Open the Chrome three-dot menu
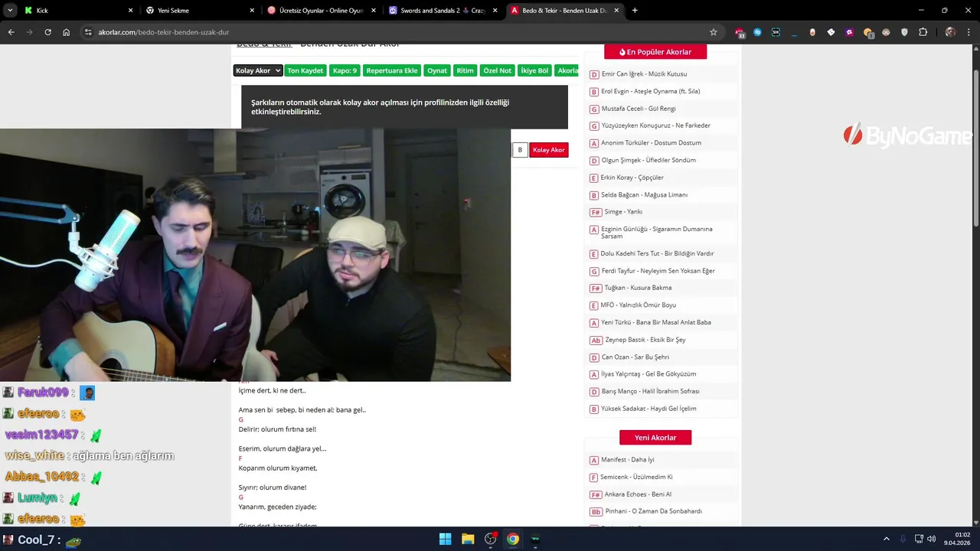 tap(969, 32)
